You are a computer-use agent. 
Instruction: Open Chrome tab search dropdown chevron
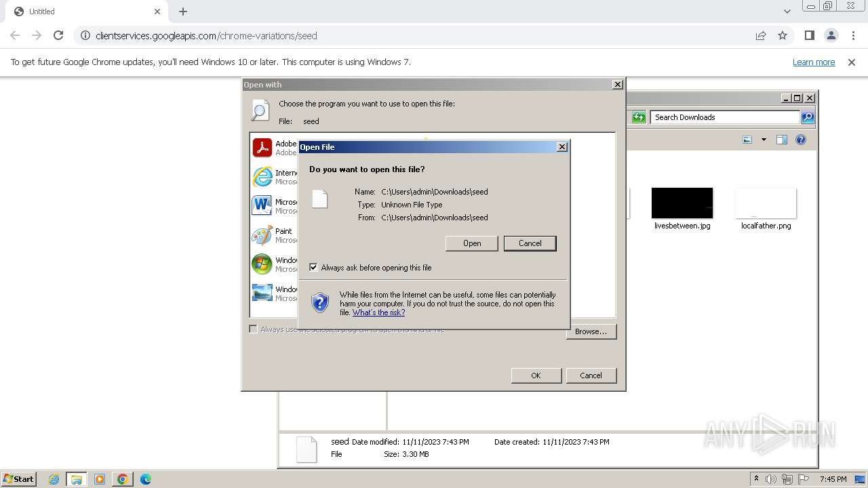[x=787, y=12]
